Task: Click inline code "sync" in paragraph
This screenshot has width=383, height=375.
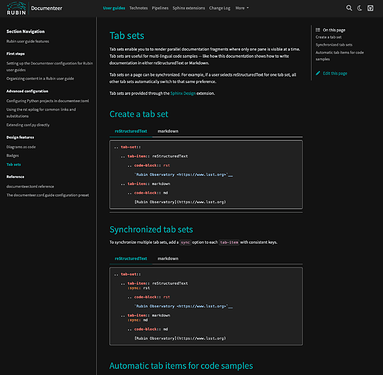Action: click(185, 242)
